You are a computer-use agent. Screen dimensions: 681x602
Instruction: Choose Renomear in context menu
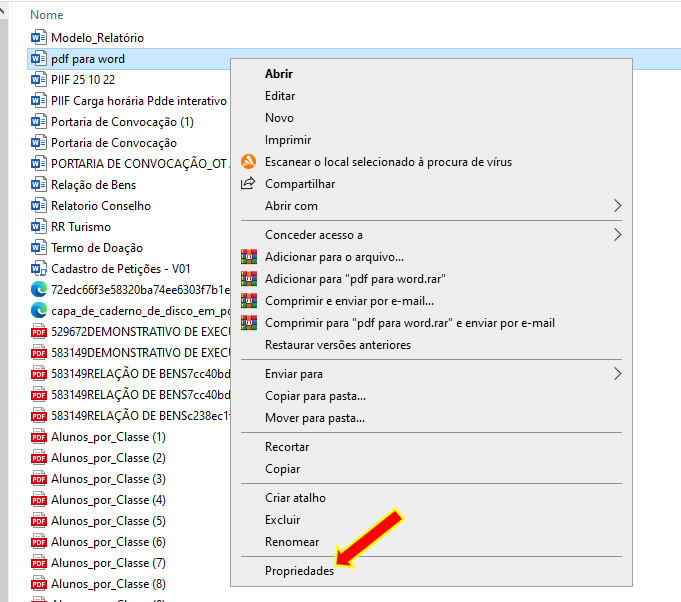[x=292, y=542]
